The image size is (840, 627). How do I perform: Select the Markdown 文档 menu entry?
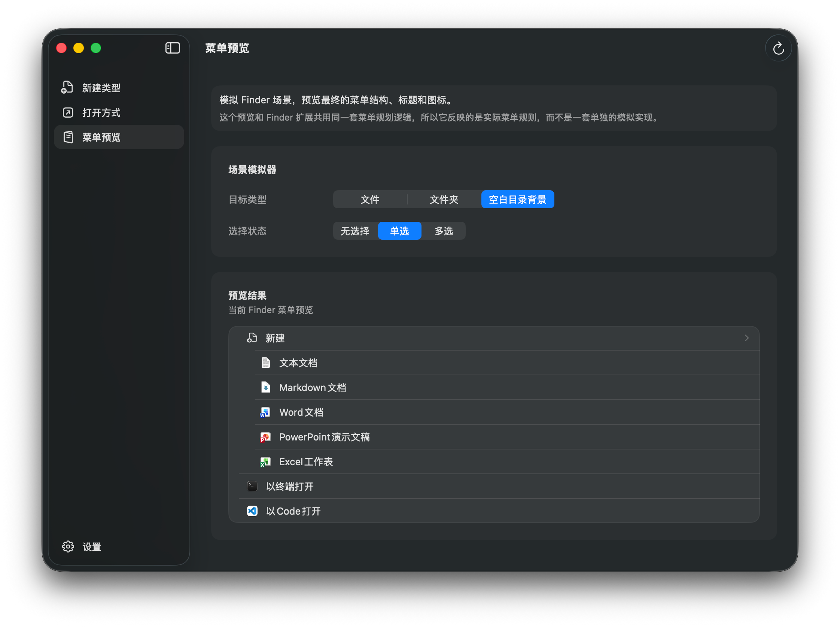[x=508, y=388]
